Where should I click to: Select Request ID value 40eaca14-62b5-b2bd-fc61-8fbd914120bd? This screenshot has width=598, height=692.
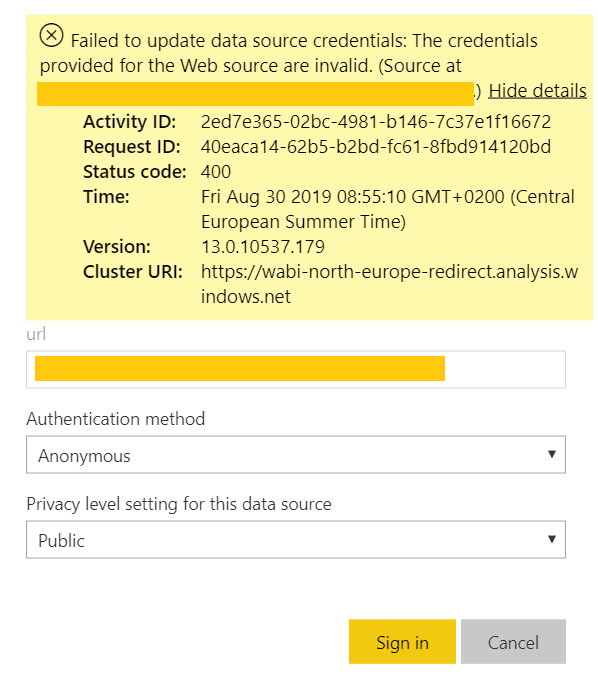click(x=376, y=147)
